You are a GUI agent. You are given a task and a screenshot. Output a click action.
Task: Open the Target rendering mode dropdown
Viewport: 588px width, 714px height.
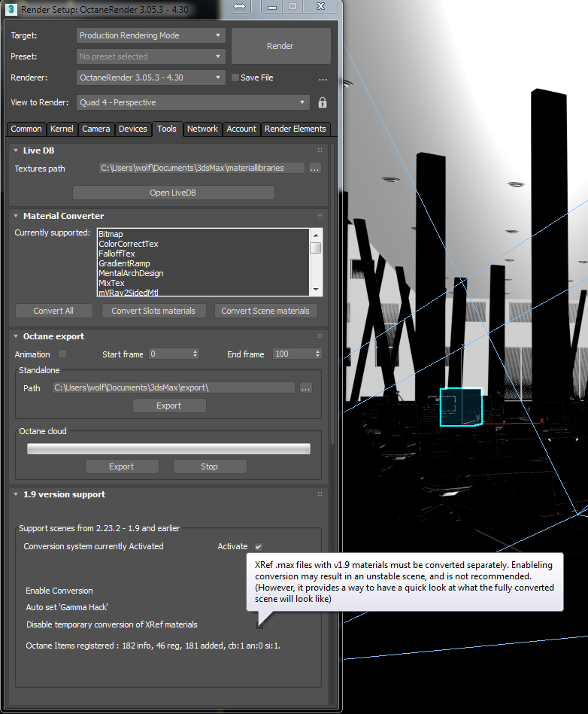click(x=150, y=35)
